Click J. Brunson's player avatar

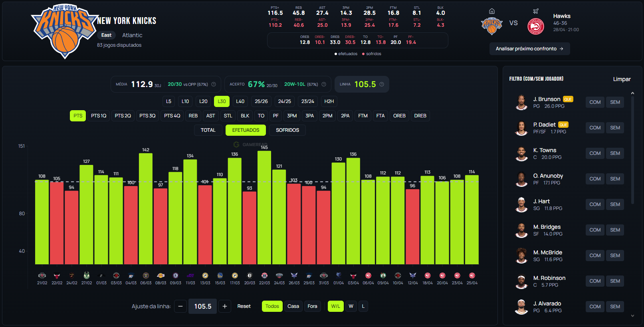[521, 102]
